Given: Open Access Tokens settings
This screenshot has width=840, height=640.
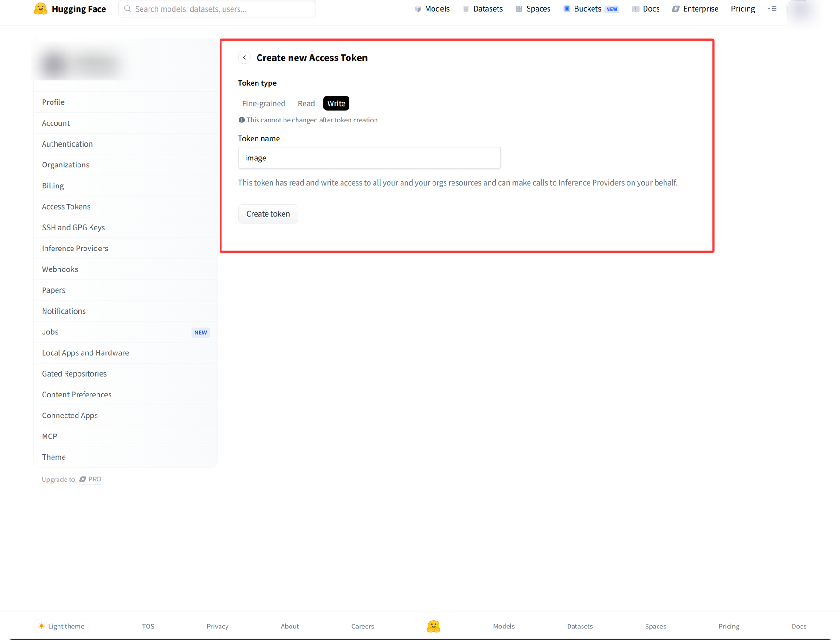Looking at the screenshot, I should (x=125, y=206).
